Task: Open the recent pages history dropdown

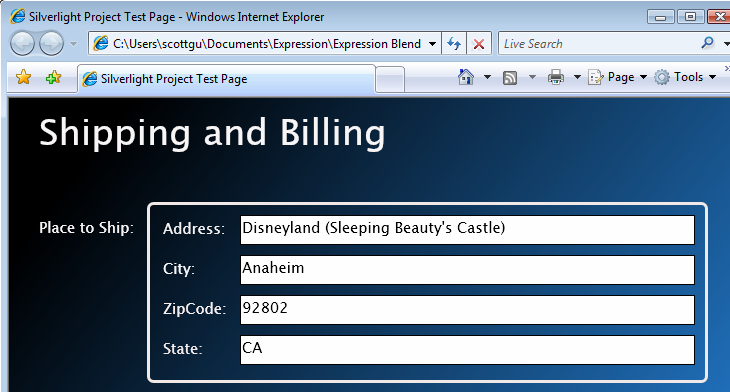Action: point(73,44)
